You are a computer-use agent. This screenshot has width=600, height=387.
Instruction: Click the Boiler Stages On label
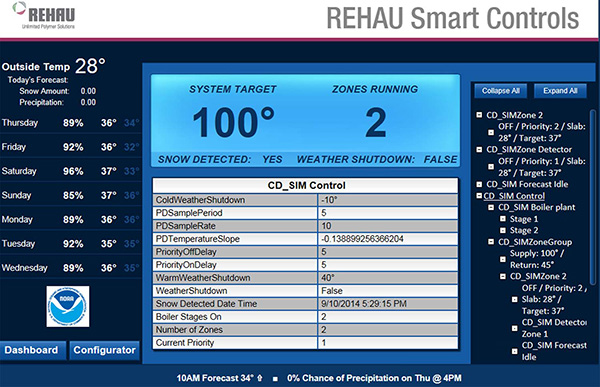click(188, 317)
